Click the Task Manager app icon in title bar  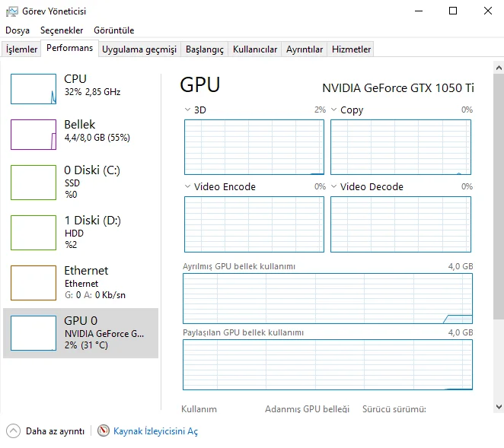(11, 11)
